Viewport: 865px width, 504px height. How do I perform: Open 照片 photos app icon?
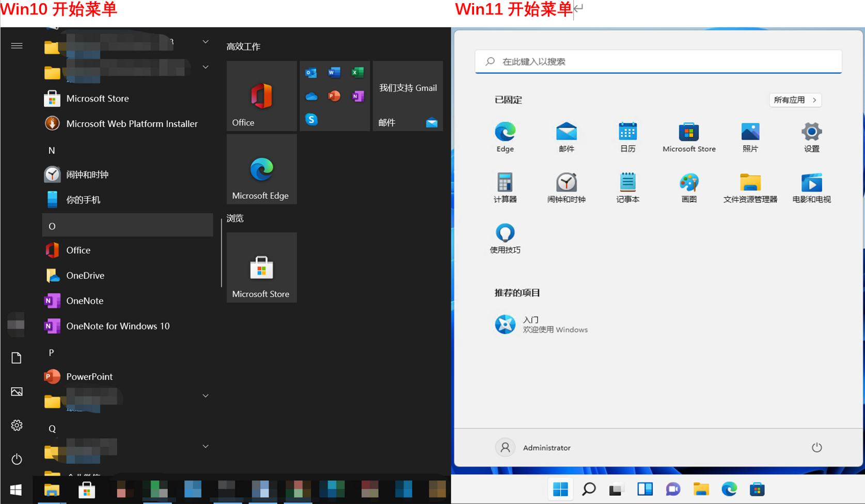pyautogui.click(x=750, y=137)
